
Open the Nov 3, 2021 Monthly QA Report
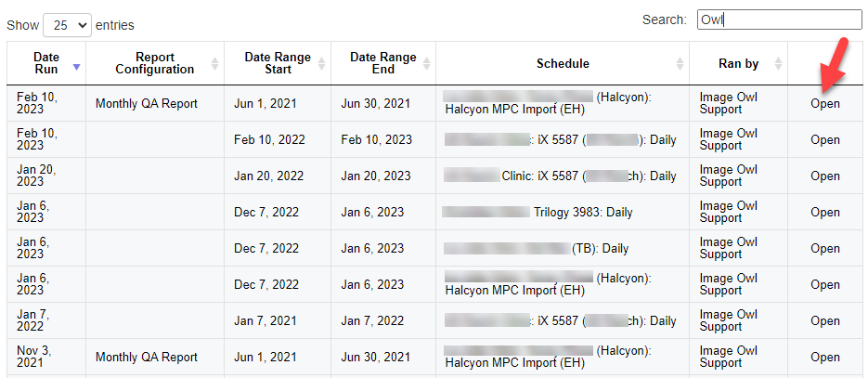824,358
